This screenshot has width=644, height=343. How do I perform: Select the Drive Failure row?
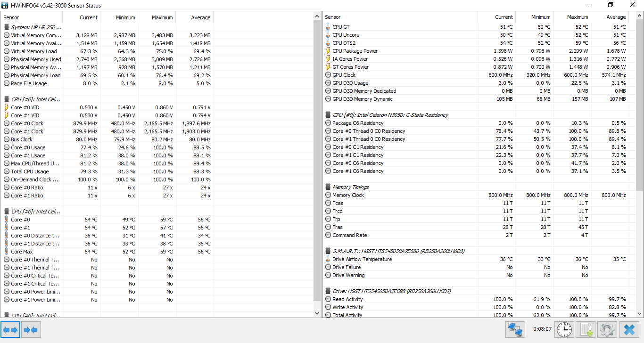click(476, 267)
